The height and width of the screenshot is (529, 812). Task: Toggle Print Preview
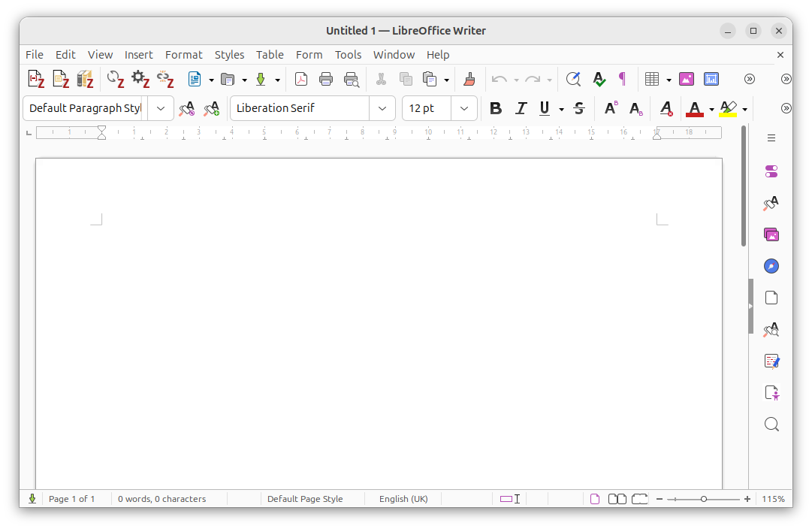pyautogui.click(x=351, y=79)
